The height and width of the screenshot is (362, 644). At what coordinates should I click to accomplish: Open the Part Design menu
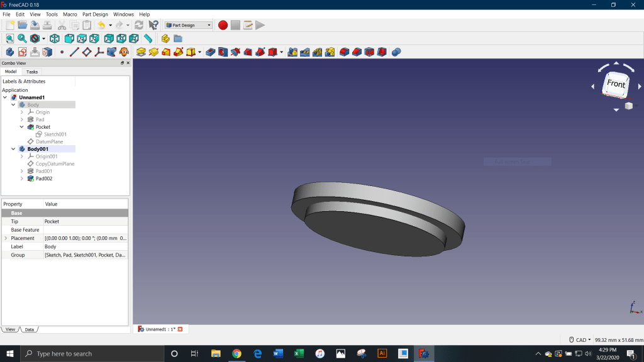(95, 14)
